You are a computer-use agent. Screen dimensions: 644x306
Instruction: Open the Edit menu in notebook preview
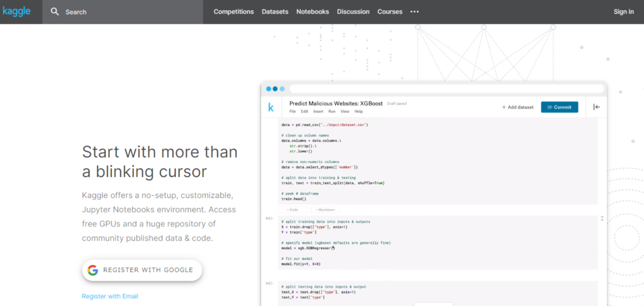pos(304,111)
